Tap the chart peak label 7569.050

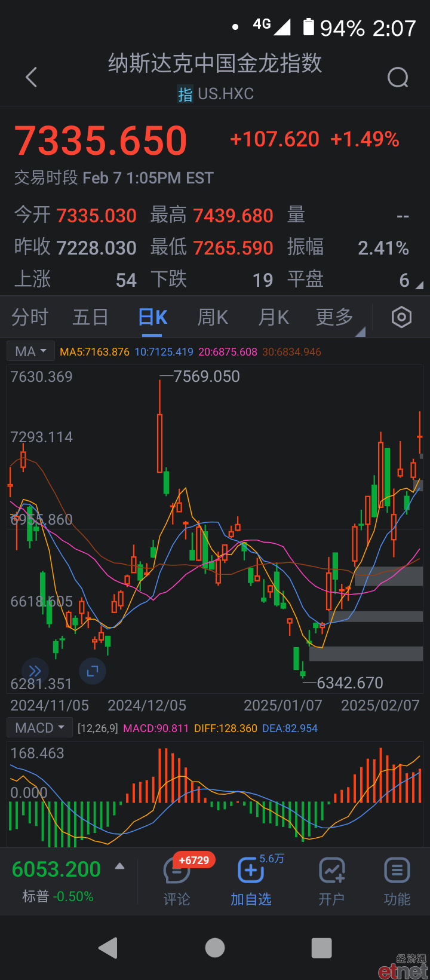[207, 376]
